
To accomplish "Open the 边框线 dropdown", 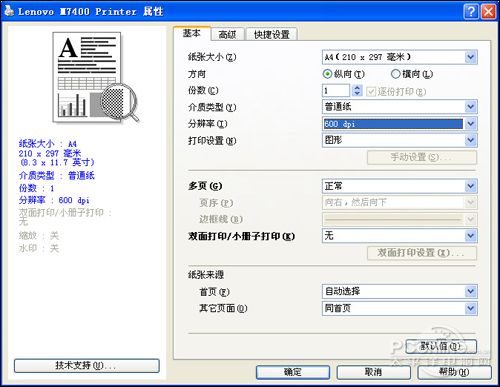I will (400, 219).
